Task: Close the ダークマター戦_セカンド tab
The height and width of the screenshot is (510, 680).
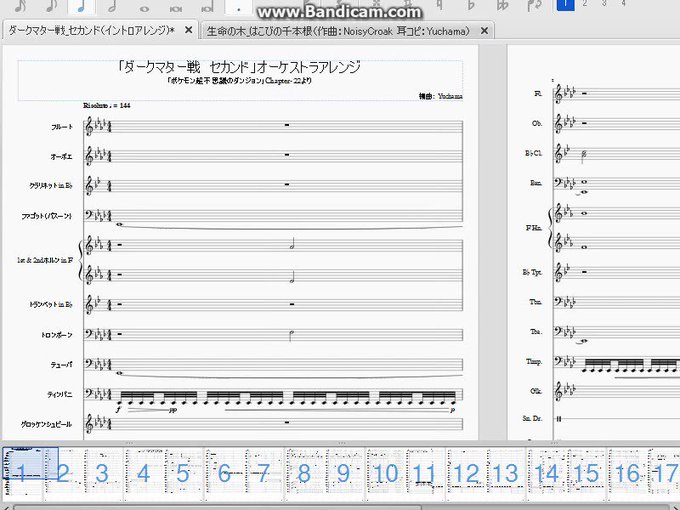Action: point(188,30)
